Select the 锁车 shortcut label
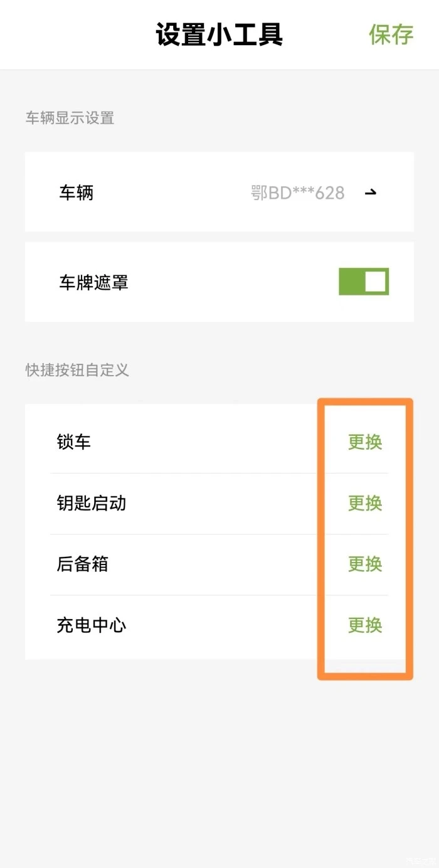The image size is (439, 868). coord(74,442)
